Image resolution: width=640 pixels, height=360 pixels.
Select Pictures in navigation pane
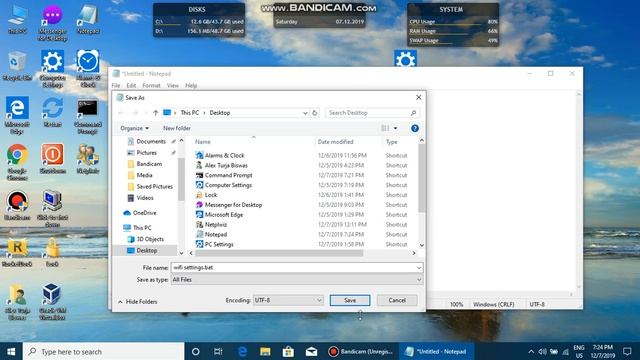click(147, 153)
